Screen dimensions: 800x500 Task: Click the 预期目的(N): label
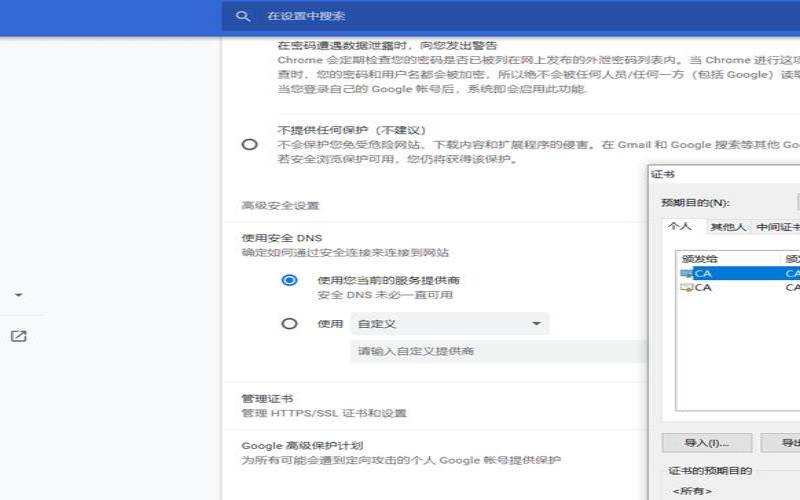click(695, 203)
